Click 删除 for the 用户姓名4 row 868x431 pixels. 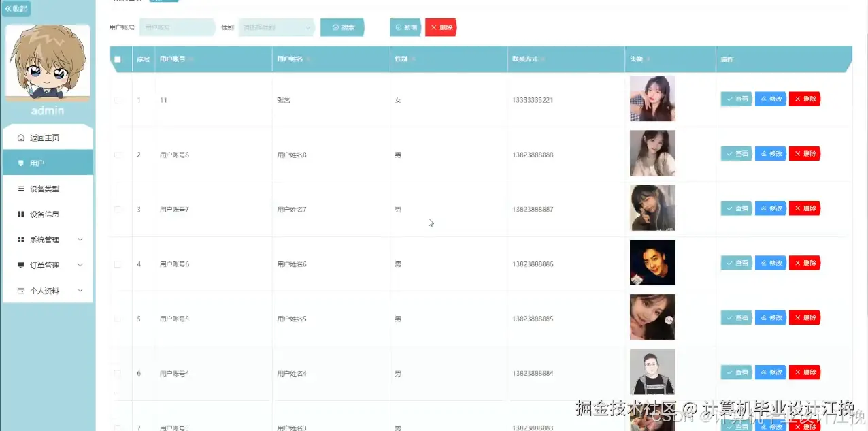click(x=805, y=372)
